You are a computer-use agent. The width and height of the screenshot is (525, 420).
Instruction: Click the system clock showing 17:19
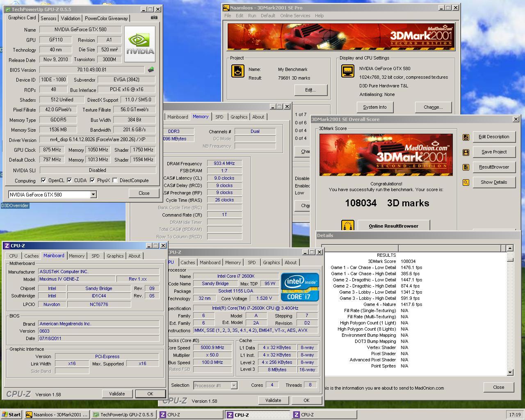pyautogui.click(x=515, y=415)
